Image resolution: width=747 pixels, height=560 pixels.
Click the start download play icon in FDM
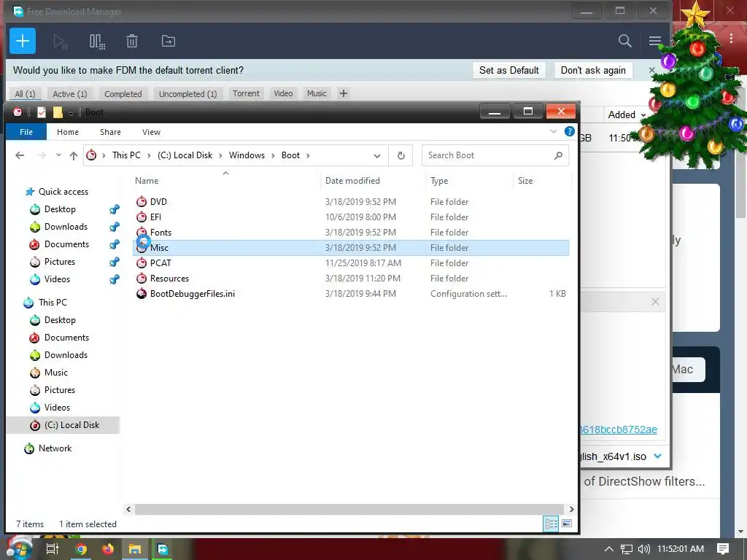coord(61,42)
